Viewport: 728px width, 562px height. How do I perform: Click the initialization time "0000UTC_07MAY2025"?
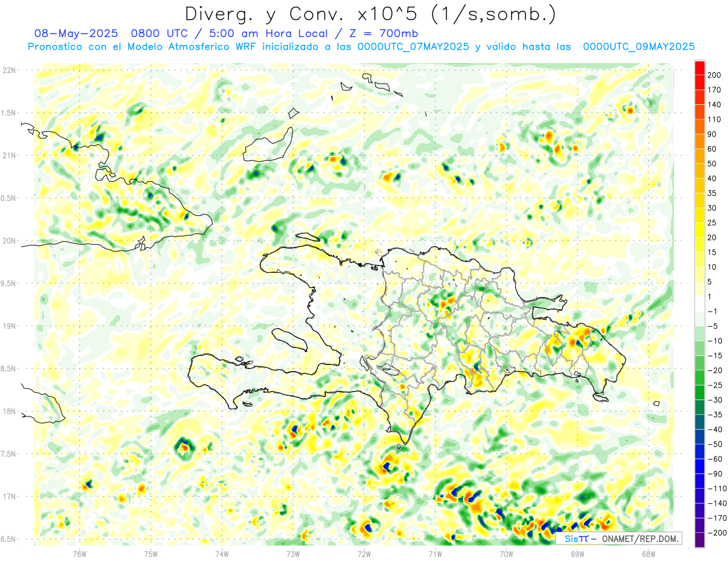coord(413,47)
